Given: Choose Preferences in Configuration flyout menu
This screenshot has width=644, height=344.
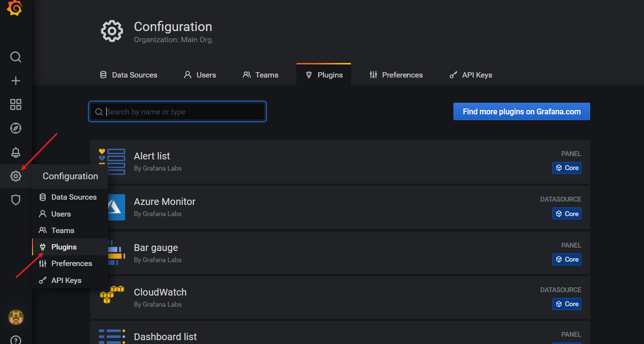Looking at the screenshot, I should click(x=70, y=264).
